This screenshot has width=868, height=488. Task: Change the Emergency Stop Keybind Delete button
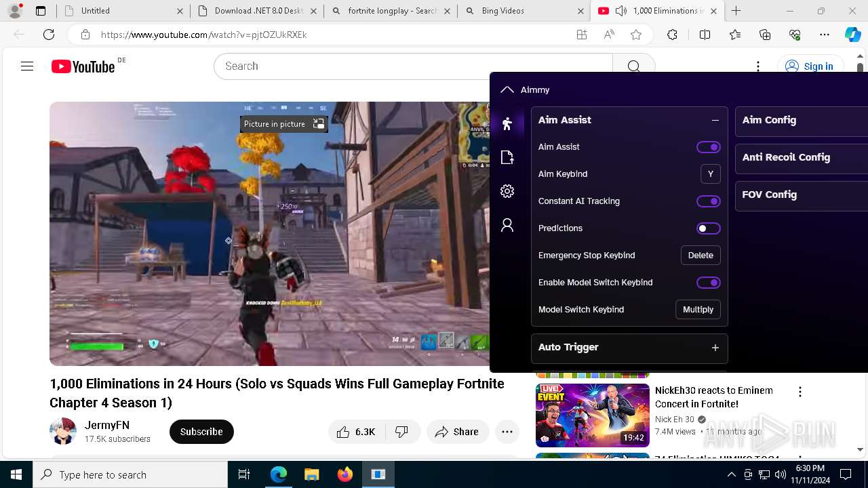(701, 256)
